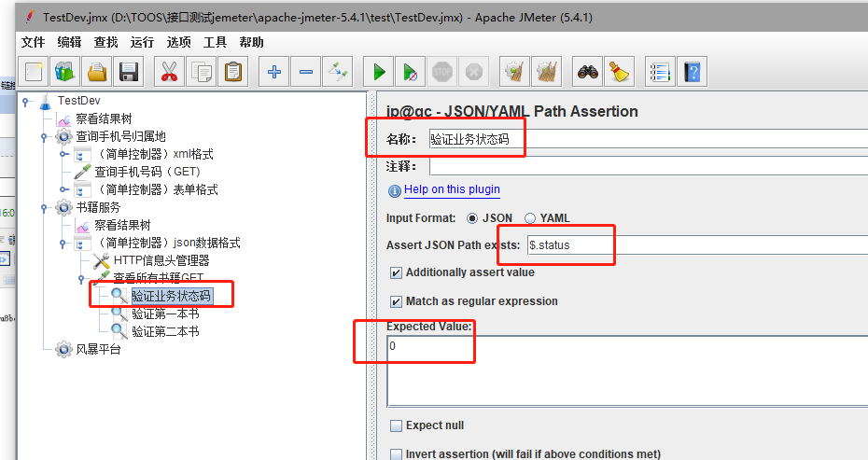Click the Toggle enable/disable icon
Image resolution: width=868 pixels, height=460 pixels.
pyautogui.click(x=337, y=72)
